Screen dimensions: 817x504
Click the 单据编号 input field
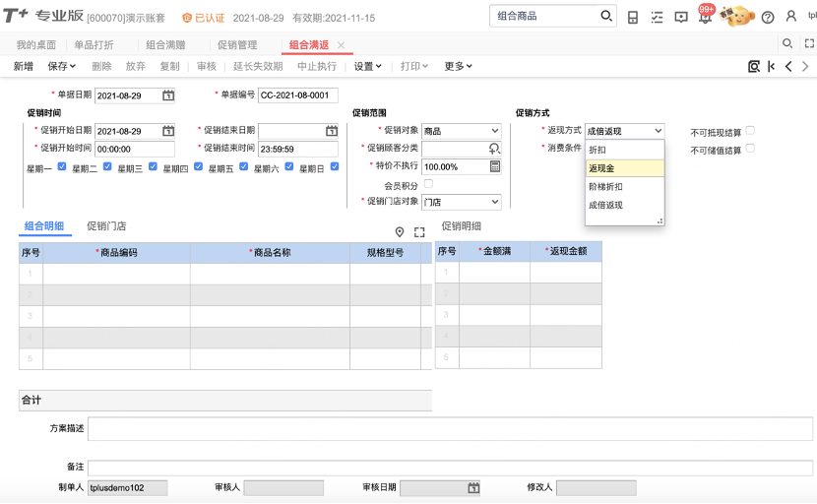[x=298, y=95]
